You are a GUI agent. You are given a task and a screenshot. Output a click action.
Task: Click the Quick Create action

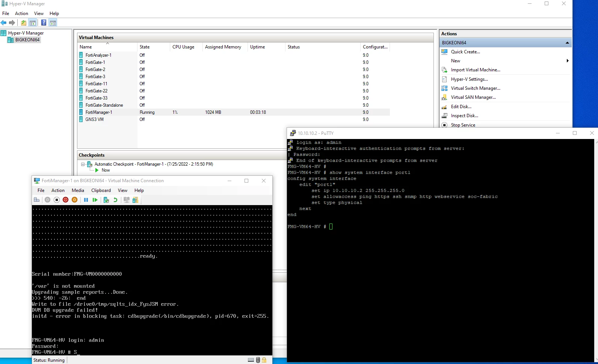point(465,52)
